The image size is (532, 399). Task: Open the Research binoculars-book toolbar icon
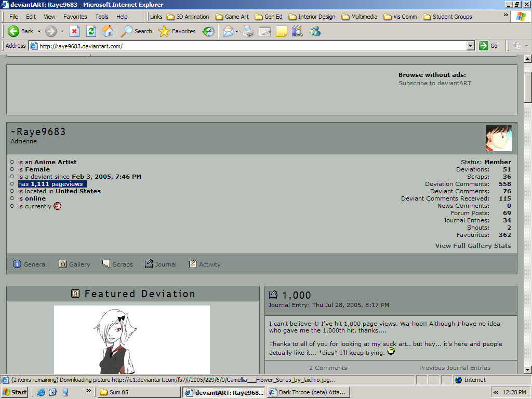[x=298, y=31]
